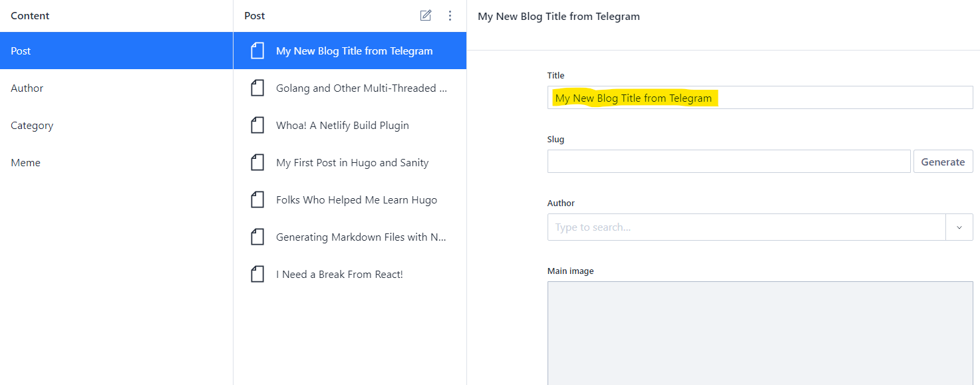The image size is (980, 385).
Task: Open the Post pane three-dot menu
Action: pos(450,15)
